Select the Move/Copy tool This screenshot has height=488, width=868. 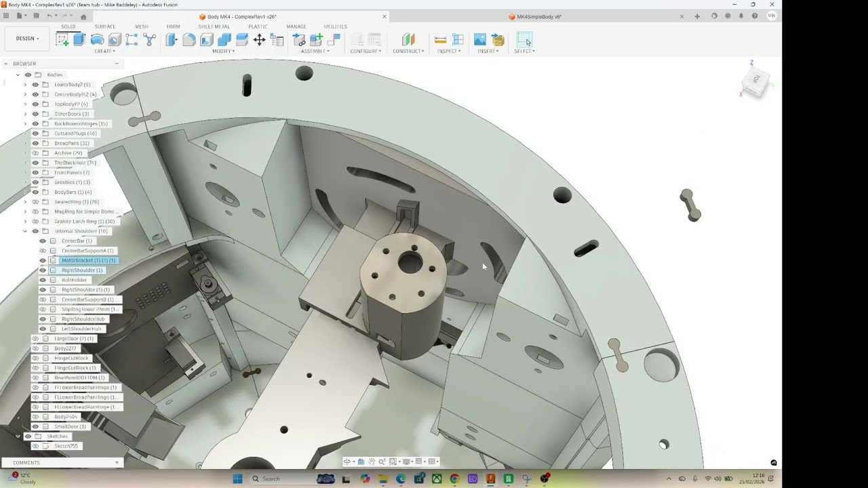click(260, 40)
